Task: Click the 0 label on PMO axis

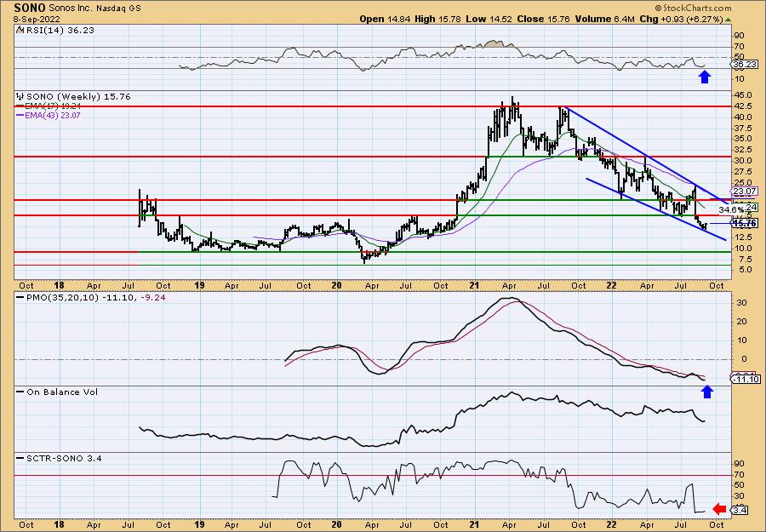Action: click(x=745, y=359)
